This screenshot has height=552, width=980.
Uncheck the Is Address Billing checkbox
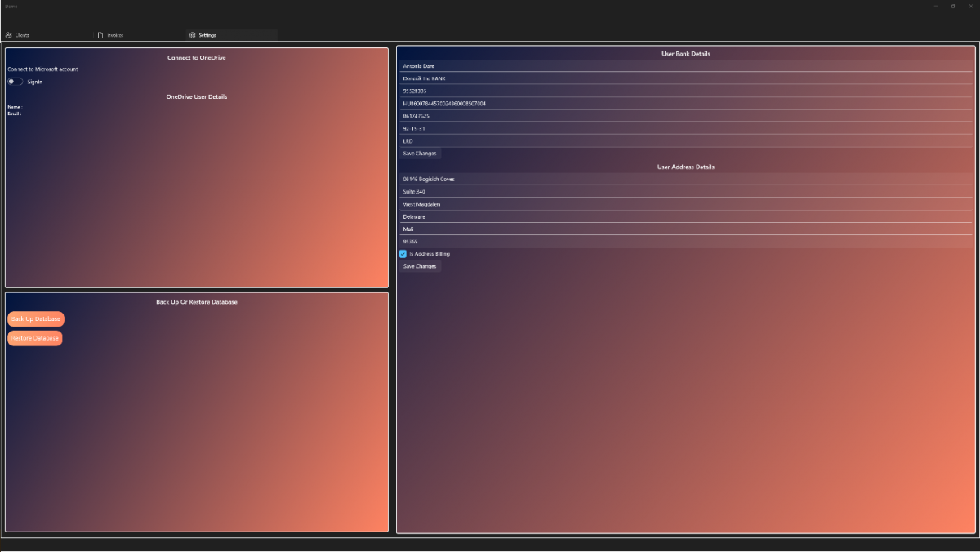[403, 254]
